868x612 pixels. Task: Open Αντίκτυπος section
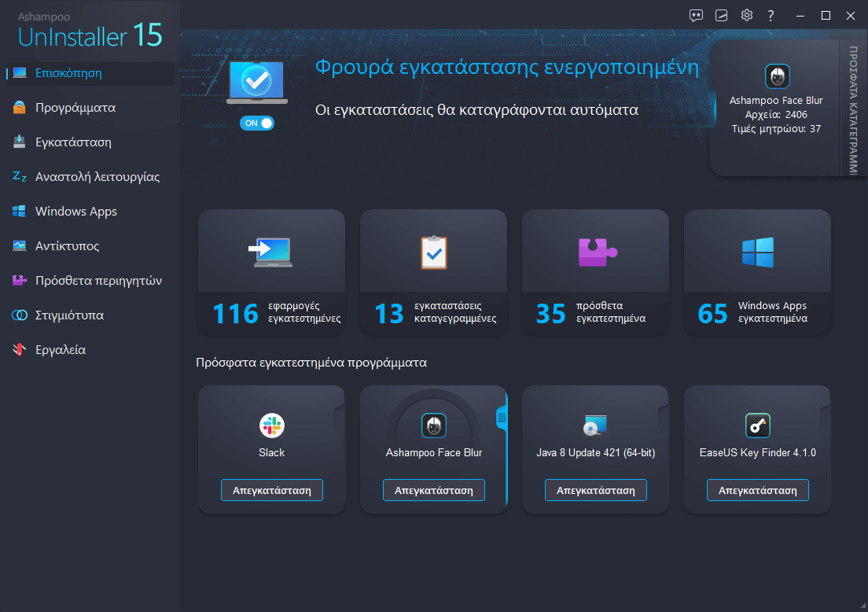coord(67,246)
